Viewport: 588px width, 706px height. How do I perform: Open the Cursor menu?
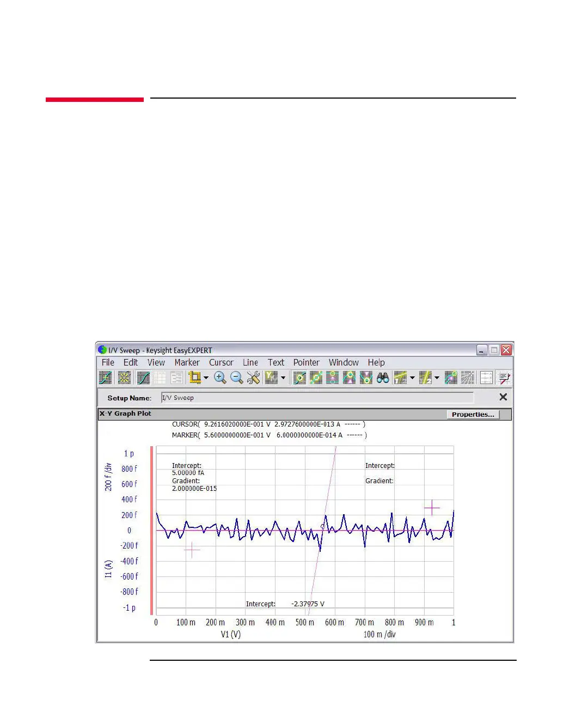[x=221, y=362]
